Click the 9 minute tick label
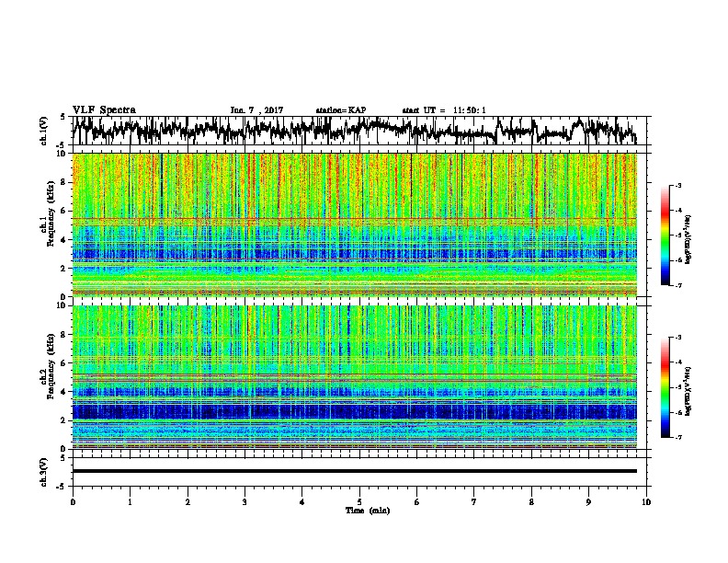 click(588, 501)
